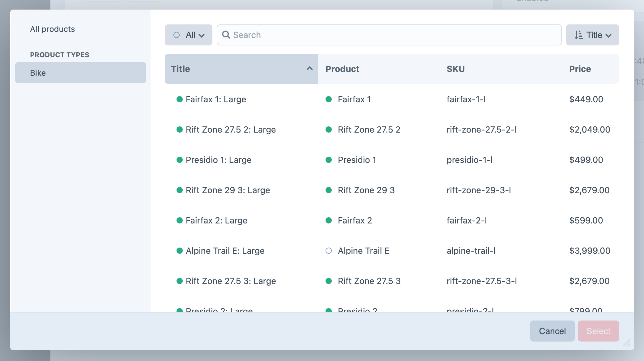Click the Cancel button

(552, 331)
